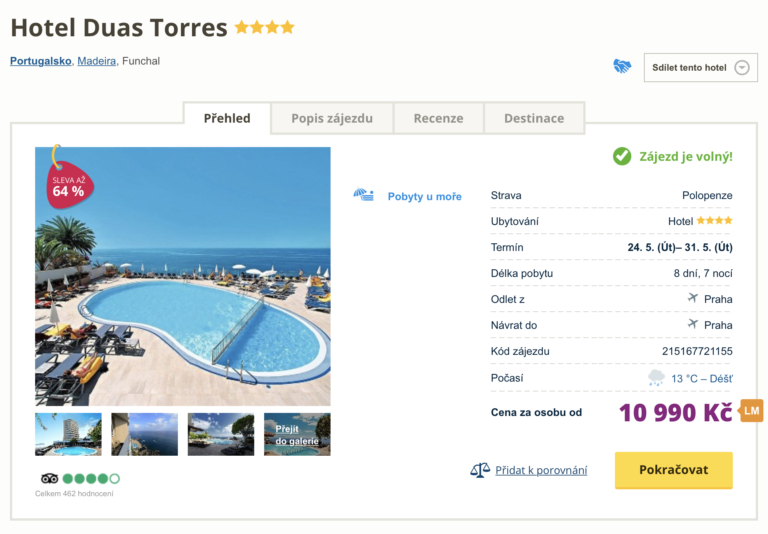Select the Destinace tab

pos(533,118)
